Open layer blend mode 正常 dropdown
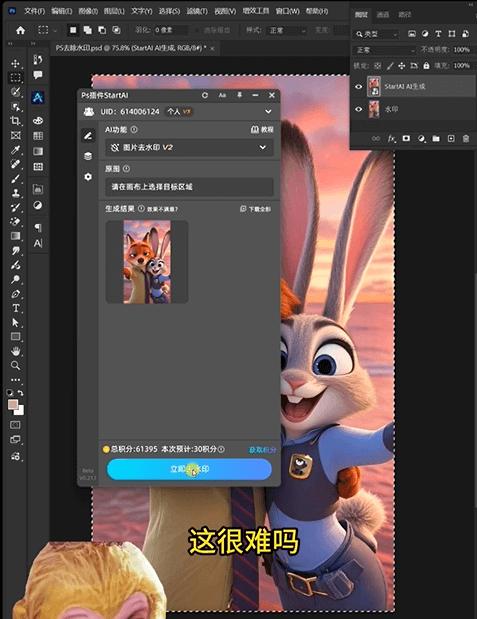 (385, 50)
